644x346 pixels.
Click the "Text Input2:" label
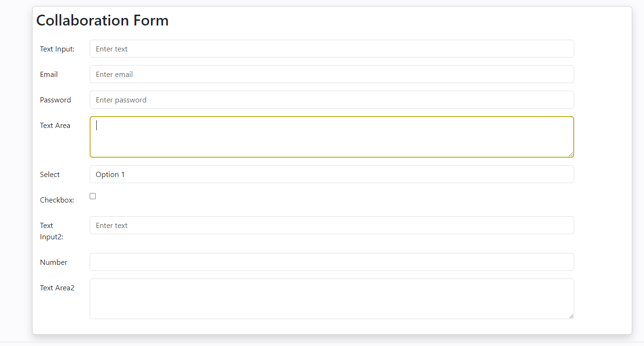click(x=51, y=231)
